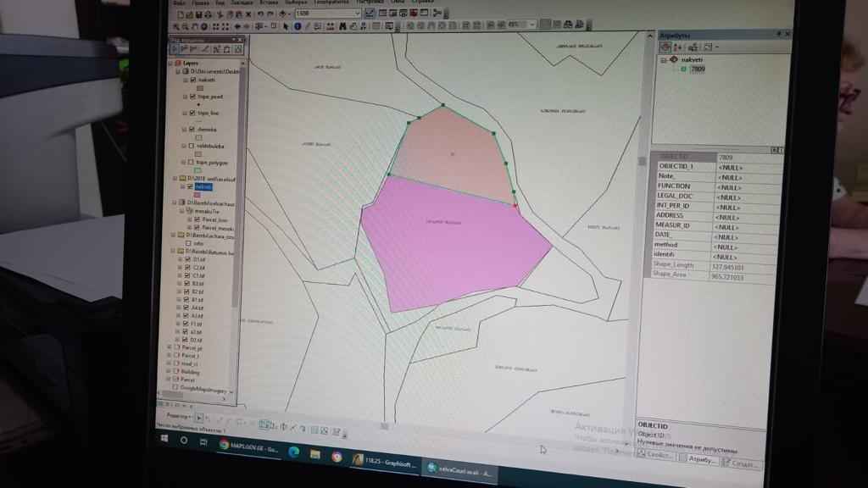Click the Delete X icon in toolbar
Screen dimensions: 868x488
pyautogui.click(x=248, y=14)
